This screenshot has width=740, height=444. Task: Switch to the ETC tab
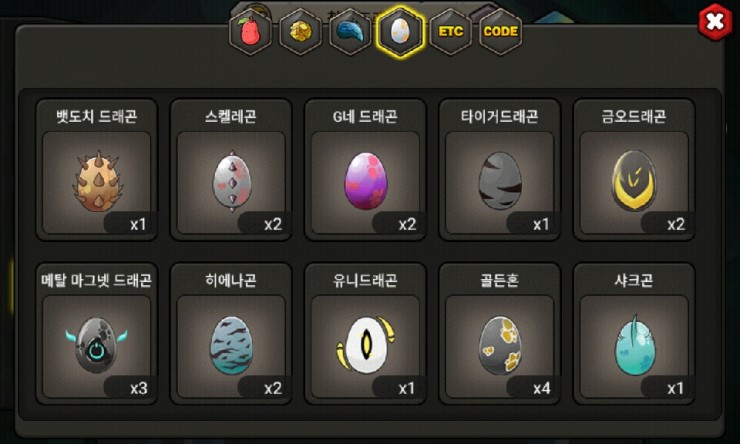pyautogui.click(x=451, y=32)
